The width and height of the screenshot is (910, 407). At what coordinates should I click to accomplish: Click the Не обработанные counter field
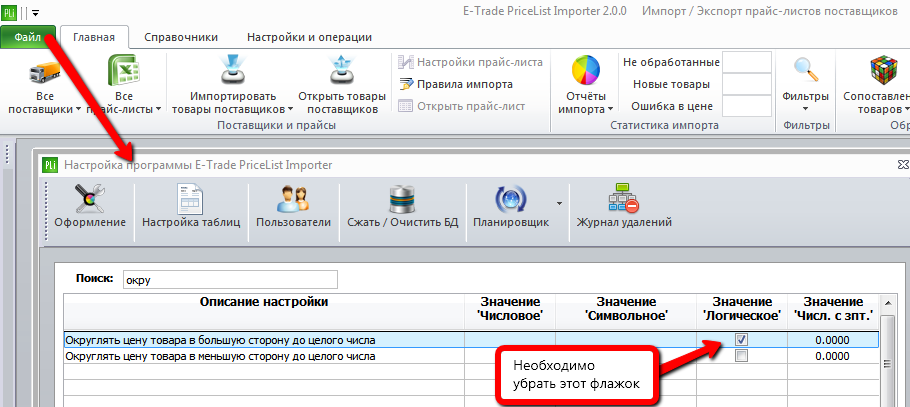pos(746,62)
